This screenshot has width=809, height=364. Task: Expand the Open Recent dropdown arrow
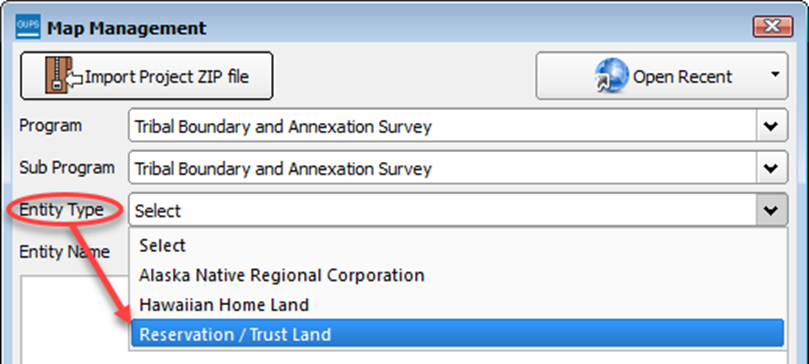click(x=775, y=75)
